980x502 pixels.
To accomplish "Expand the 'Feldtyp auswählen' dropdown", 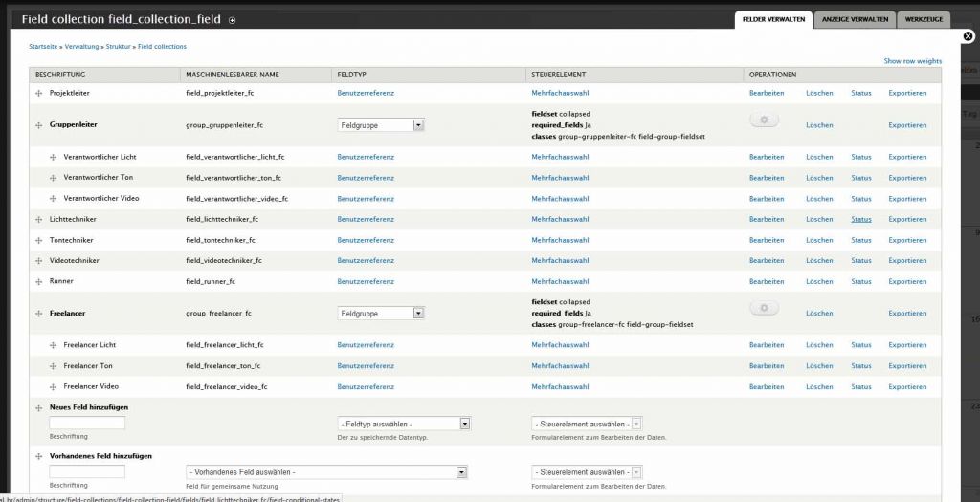I will (404, 424).
